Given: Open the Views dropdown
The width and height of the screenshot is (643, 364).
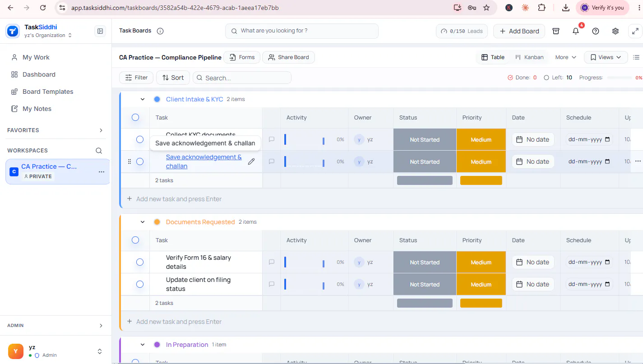Looking at the screenshot, I should [x=606, y=57].
